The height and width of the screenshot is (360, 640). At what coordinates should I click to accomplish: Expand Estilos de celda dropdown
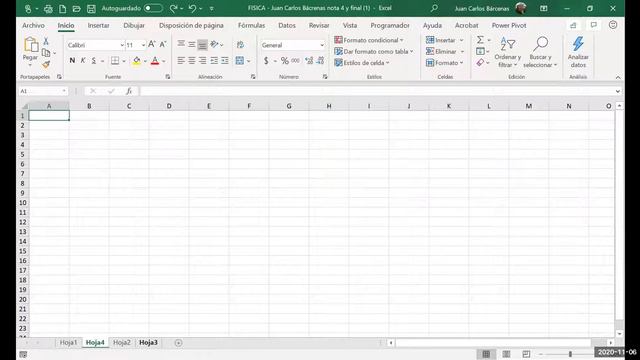[x=387, y=63]
